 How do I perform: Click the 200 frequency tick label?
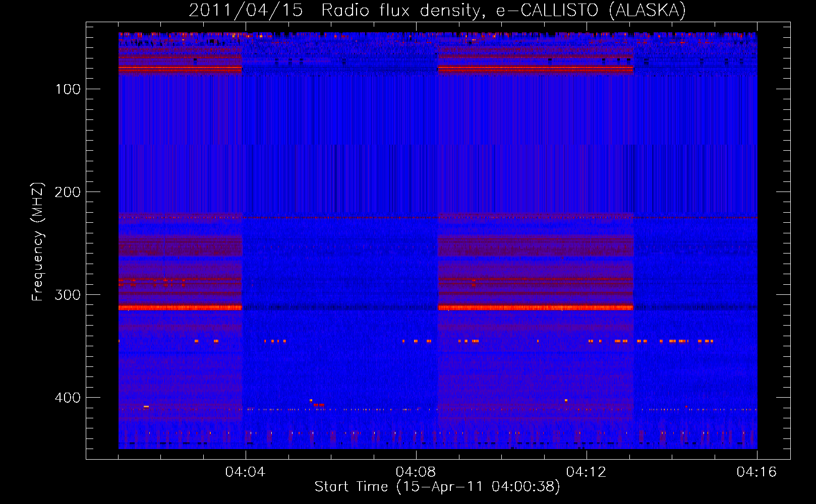pos(68,192)
